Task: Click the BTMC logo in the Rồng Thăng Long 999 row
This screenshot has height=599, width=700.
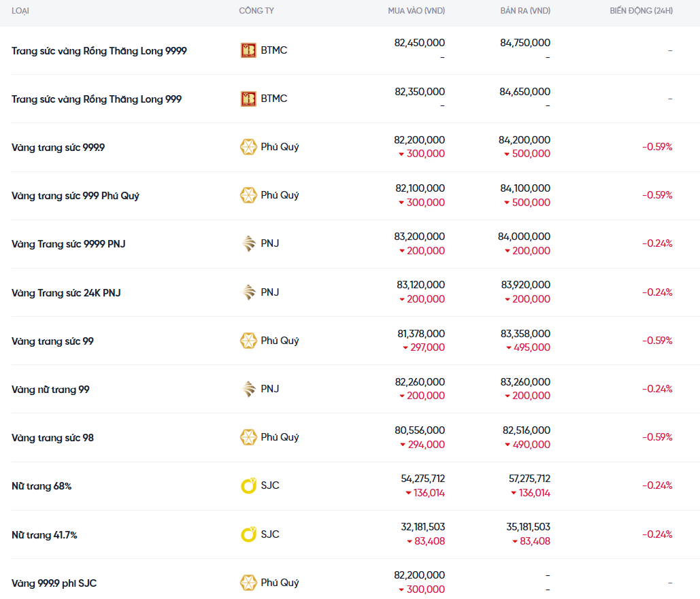Action: click(248, 99)
